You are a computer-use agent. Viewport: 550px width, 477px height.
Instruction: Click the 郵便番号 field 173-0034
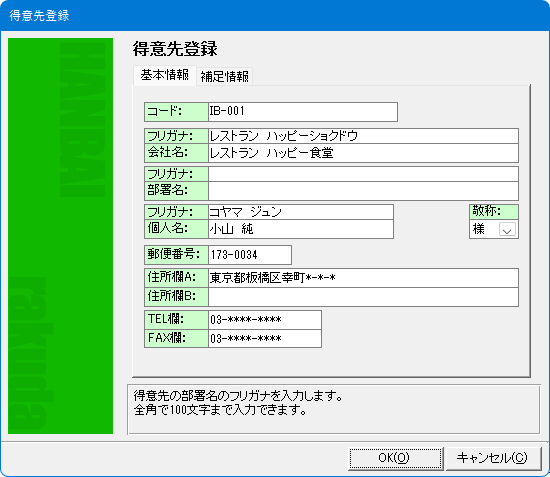(x=250, y=255)
